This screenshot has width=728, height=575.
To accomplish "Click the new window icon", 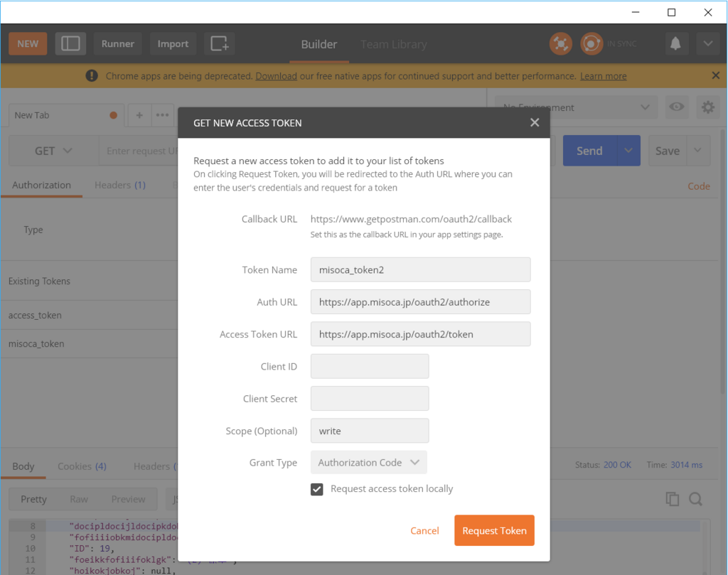I will 220,43.
